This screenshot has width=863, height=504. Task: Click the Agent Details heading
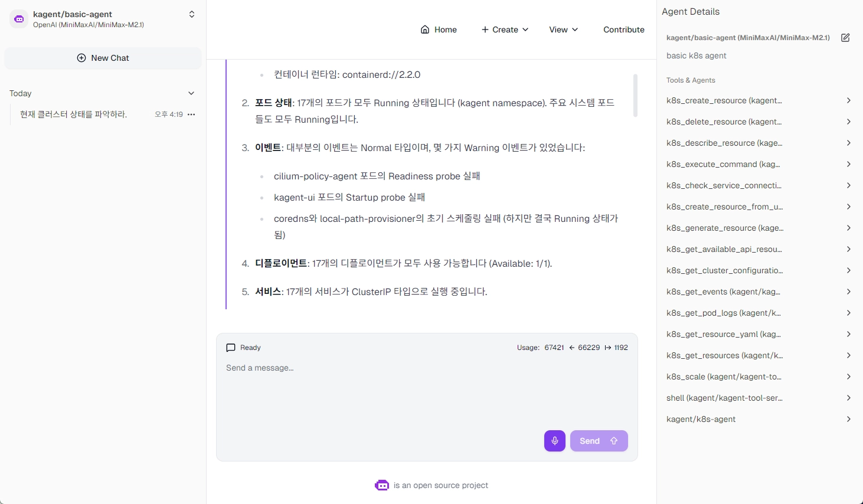[x=691, y=12]
